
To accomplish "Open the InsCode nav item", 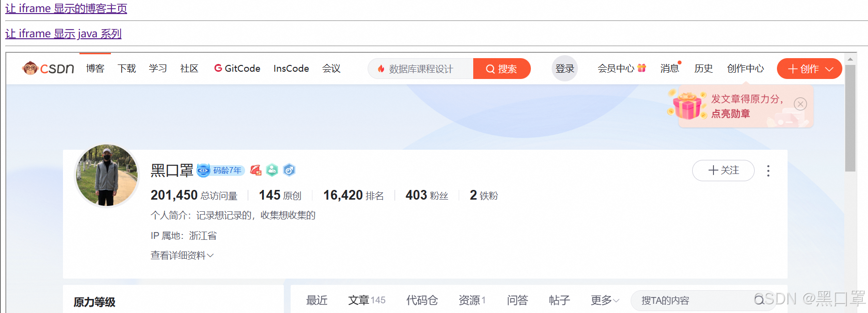I will [291, 68].
